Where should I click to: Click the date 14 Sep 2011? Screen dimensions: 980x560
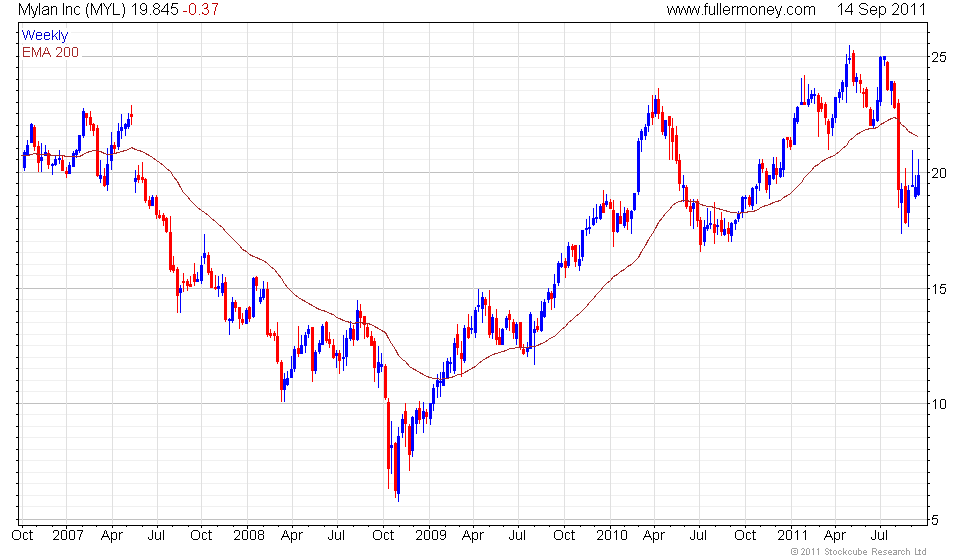[x=881, y=10]
